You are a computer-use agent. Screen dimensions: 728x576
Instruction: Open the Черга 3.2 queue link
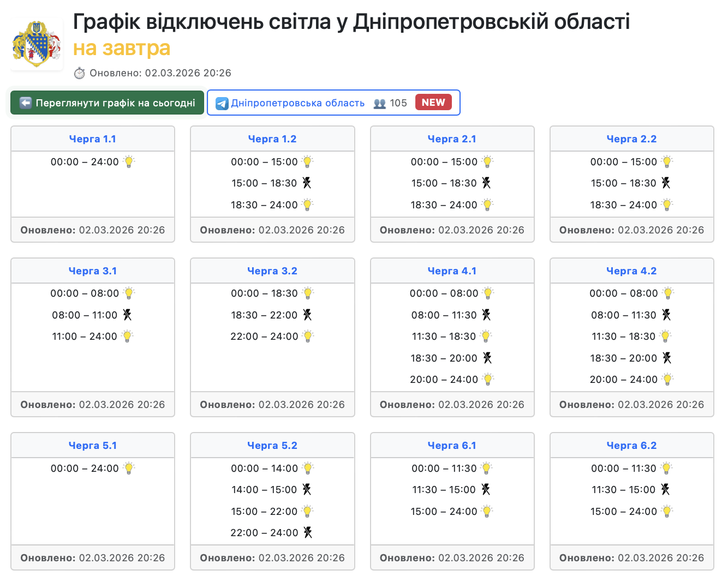[272, 271]
